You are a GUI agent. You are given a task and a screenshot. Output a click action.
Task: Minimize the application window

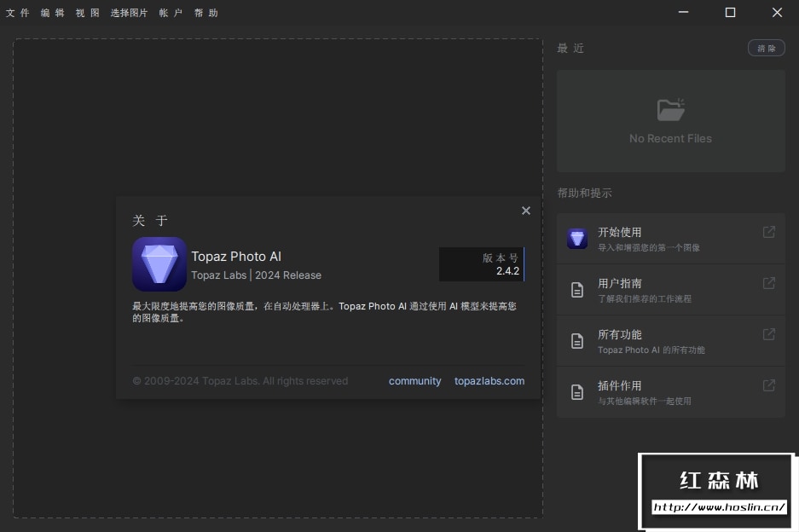point(683,12)
